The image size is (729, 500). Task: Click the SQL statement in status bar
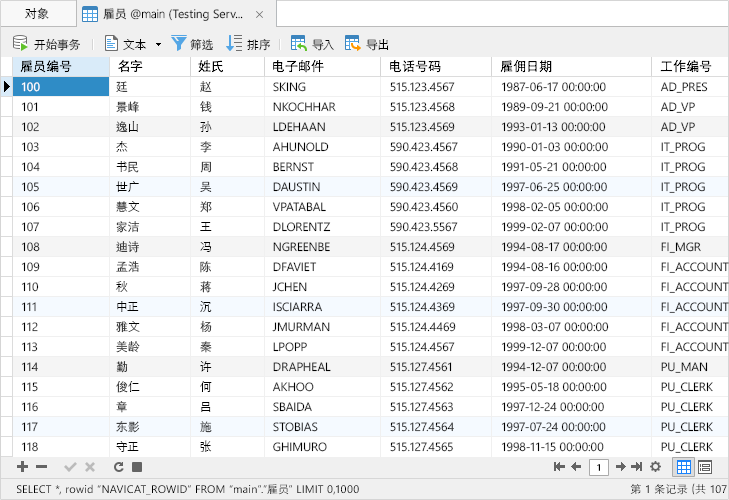[187, 489]
